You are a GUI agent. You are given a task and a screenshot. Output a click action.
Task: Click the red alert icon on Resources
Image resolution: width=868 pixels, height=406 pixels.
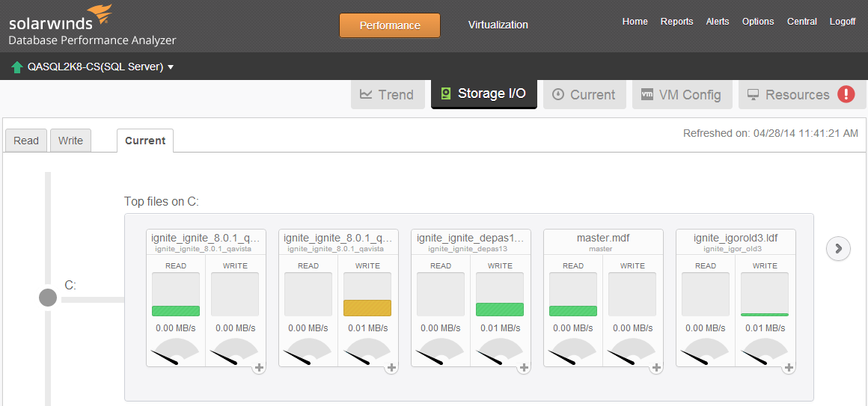point(846,95)
